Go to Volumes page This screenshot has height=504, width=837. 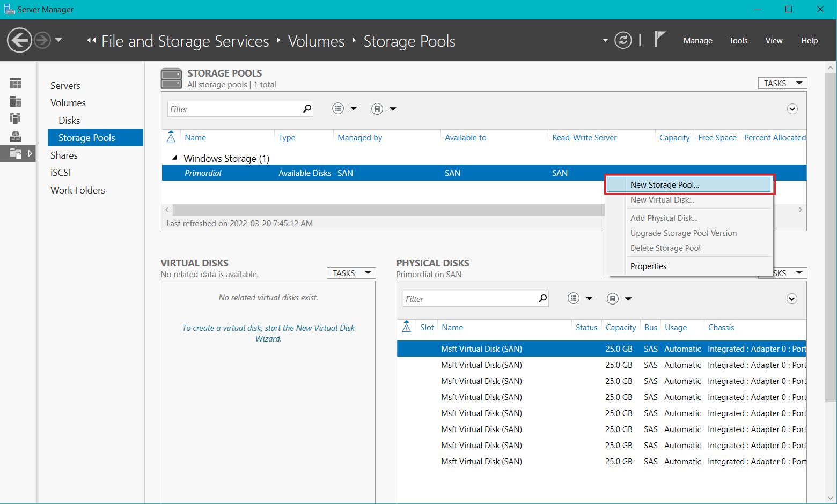[x=68, y=103]
